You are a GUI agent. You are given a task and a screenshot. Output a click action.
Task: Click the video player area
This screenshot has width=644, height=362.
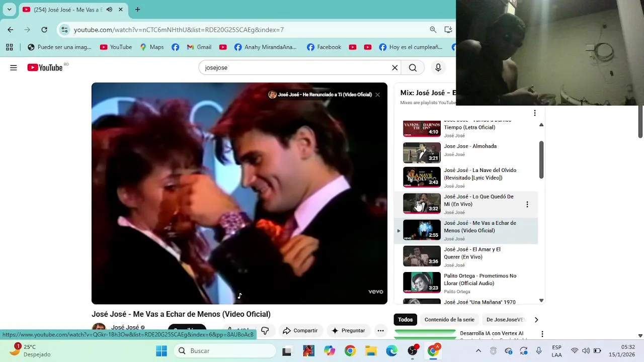(x=239, y=193)
